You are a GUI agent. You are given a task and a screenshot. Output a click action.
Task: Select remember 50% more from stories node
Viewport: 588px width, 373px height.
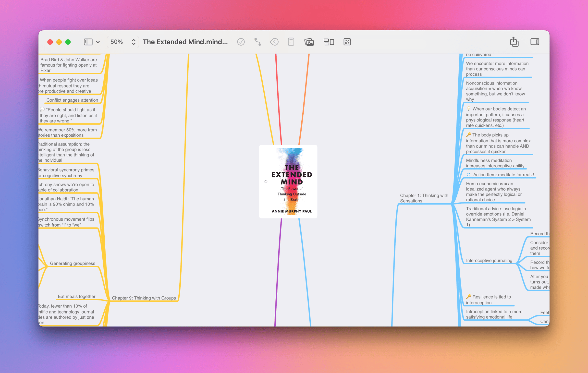[68, 132]
